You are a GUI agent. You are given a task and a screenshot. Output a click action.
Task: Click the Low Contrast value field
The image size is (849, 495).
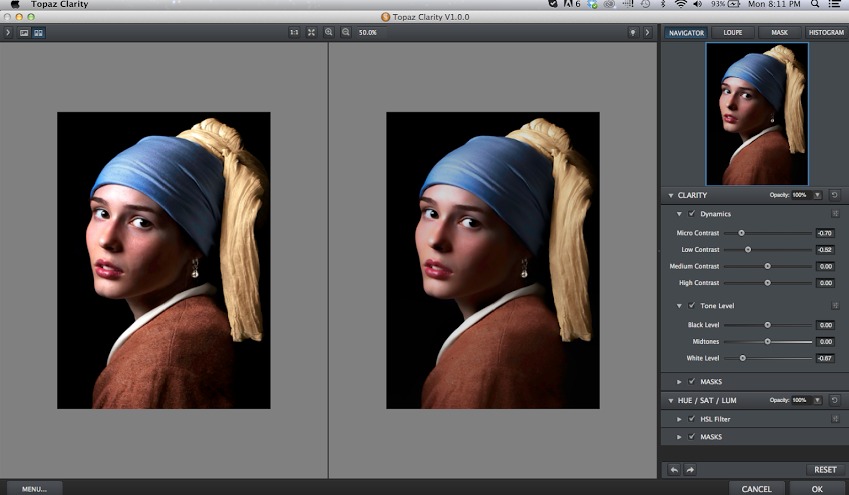click(x=825, y=250)
